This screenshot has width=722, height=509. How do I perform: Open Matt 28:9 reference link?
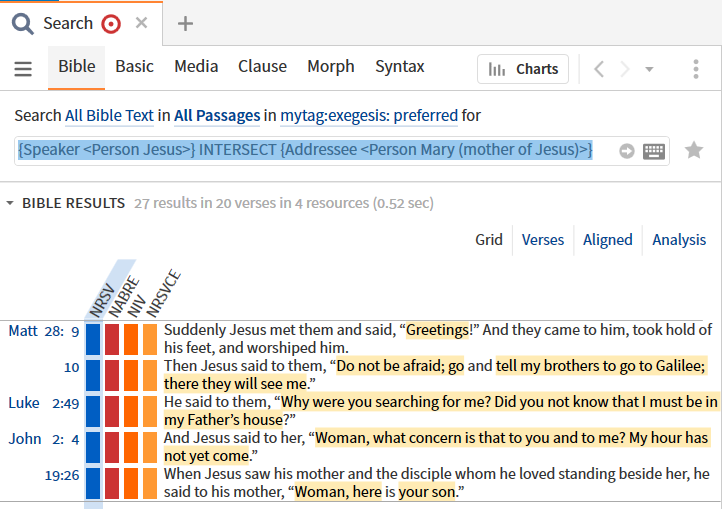[x=44, y=331]
